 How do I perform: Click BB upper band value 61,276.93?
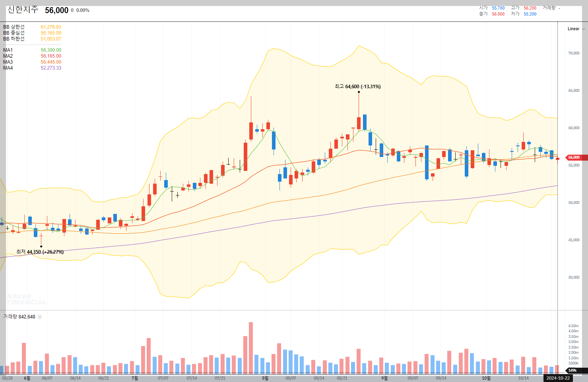coord(51,27)
